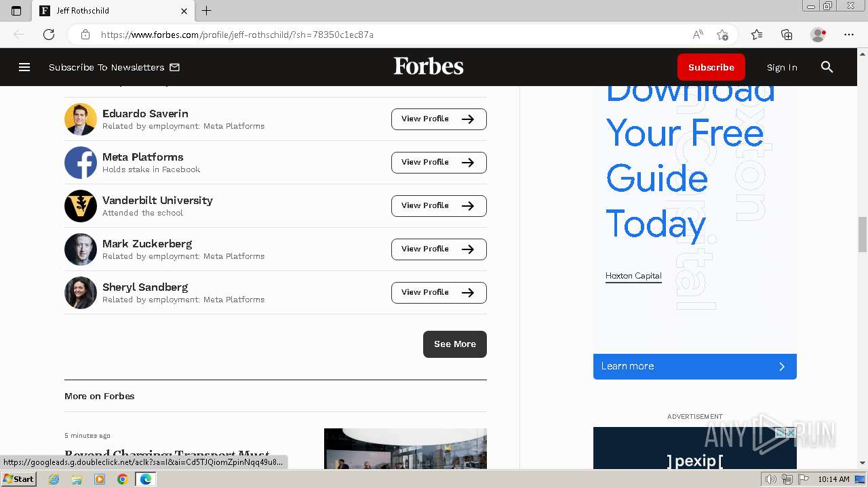
Task: Open a new browser tab
Action: tap(207, 10)
